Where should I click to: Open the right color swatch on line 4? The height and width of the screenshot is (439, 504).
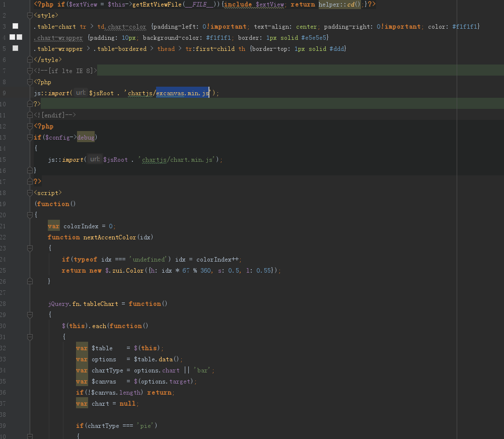point(20,37)
